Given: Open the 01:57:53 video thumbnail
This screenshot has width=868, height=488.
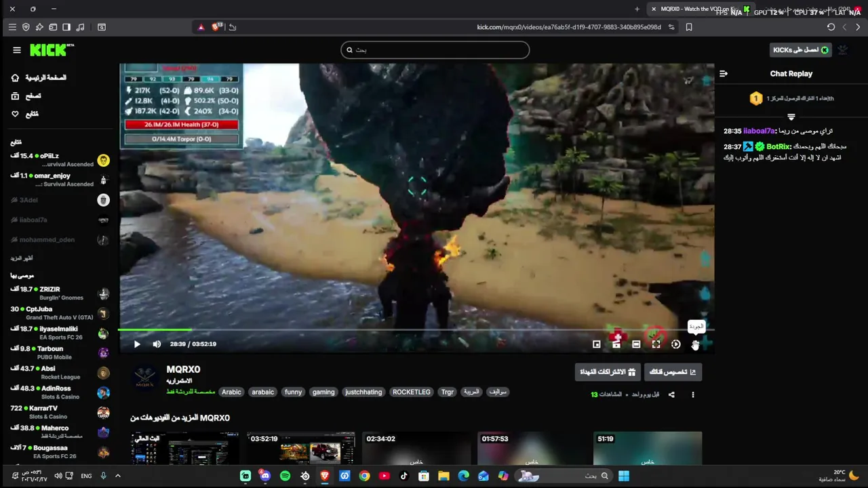Looking at the screenshot, I should 532,449.
